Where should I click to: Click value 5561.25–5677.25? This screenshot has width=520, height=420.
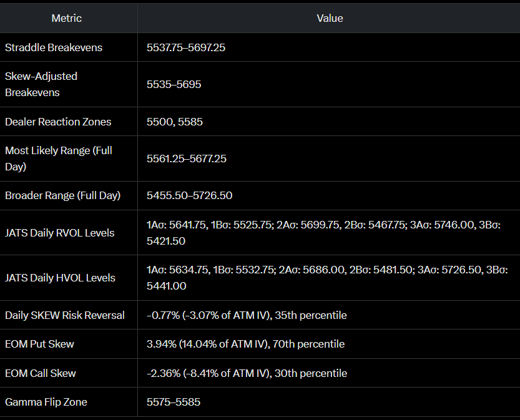click(187, 159)
